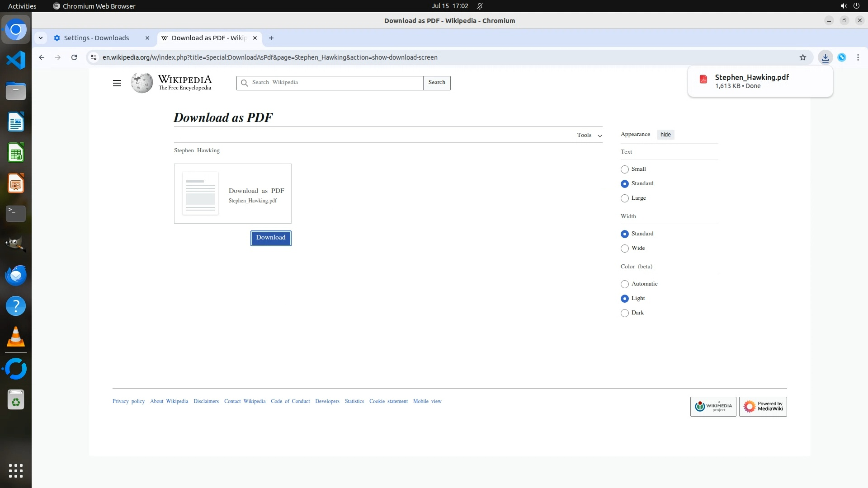
Task: Open a new browser tab
Action: (271, 38)
